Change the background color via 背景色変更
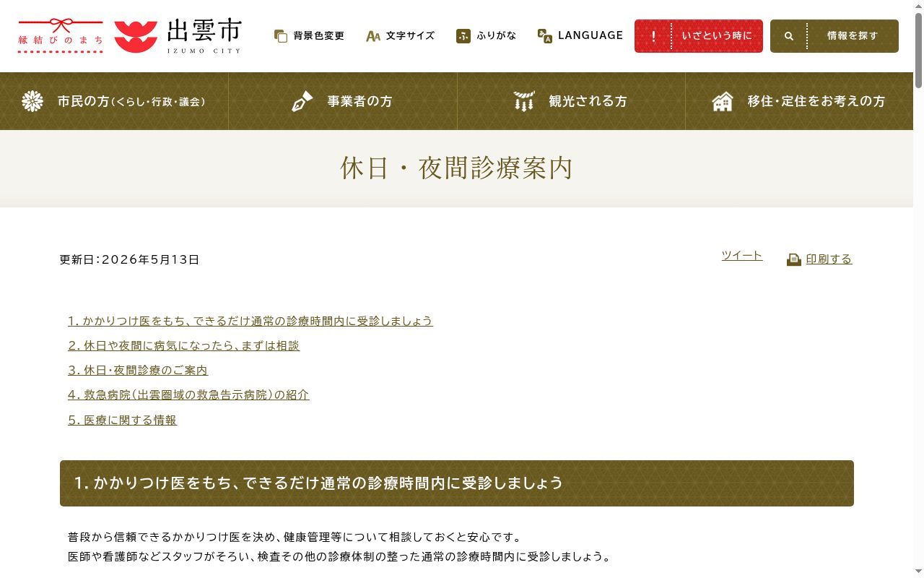 (310, 36)
